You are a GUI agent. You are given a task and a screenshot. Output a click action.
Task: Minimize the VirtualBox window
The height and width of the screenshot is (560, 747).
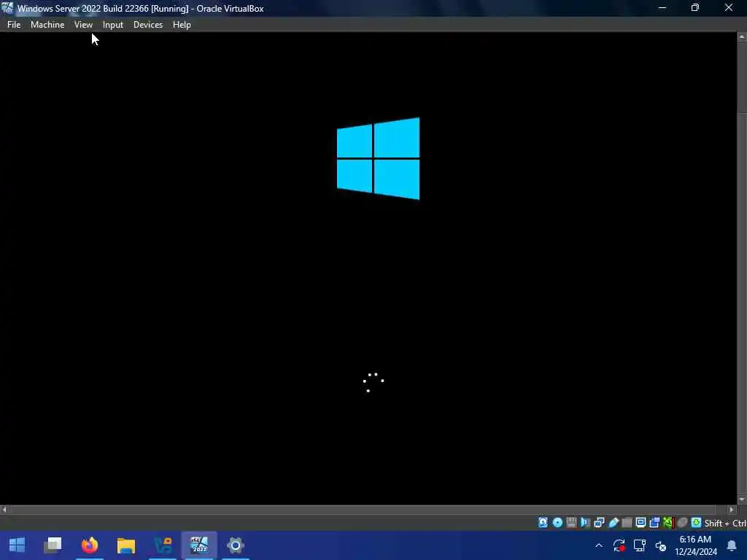[x=662, y=7]
